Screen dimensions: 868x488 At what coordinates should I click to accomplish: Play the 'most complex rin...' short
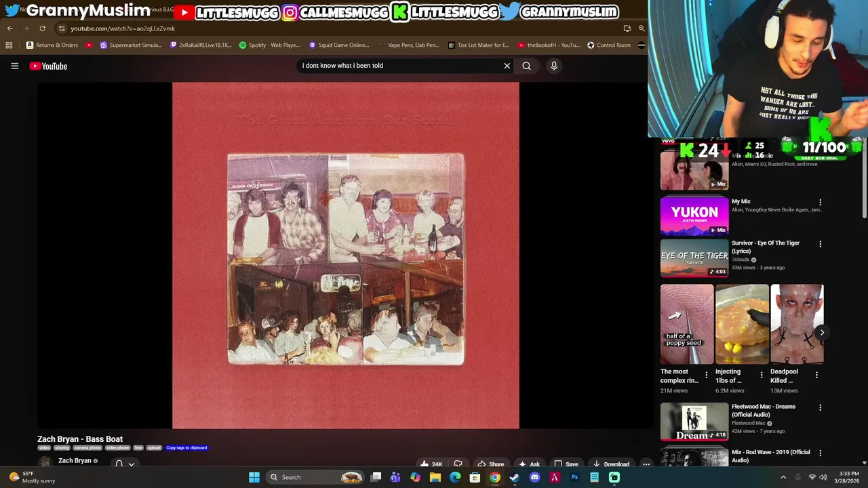coord(686,324)
